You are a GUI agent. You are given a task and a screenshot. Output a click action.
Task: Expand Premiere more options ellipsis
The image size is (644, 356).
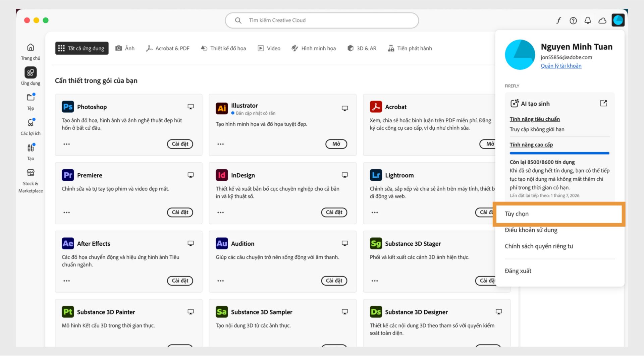point(66,213)
